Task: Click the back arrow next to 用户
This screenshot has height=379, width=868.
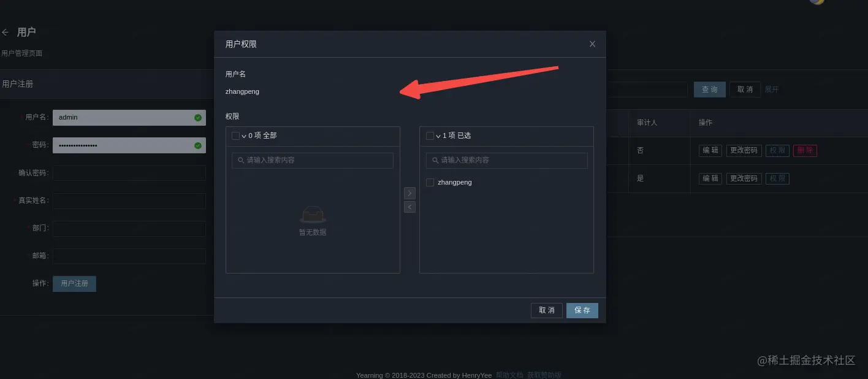Action: click(x=5, y=32)
